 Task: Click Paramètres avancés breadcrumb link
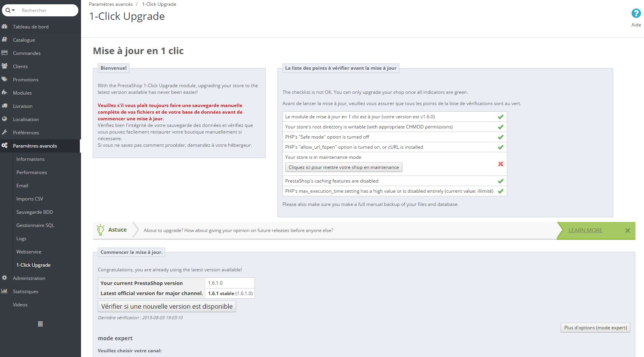coord(111,4)
